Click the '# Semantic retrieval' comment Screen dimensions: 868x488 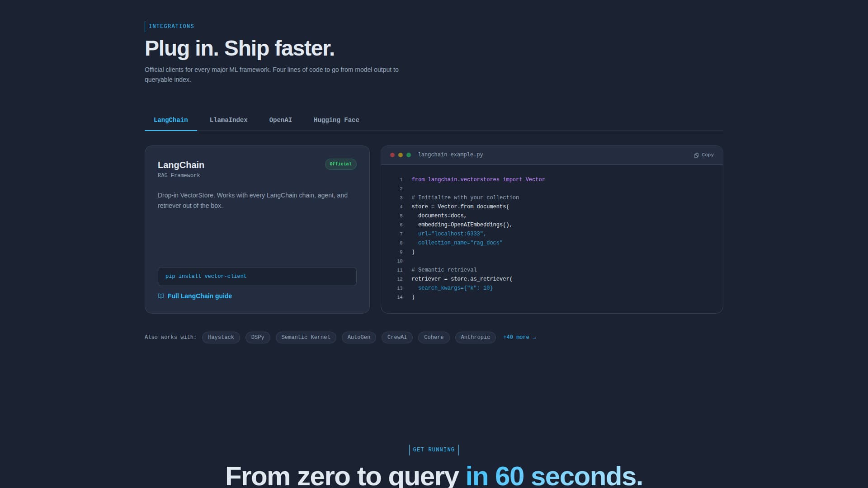point(444,270)
